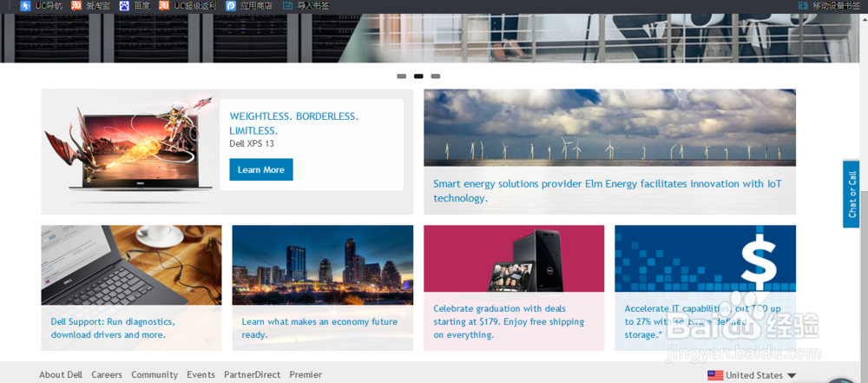Image resolution: width=868 pixels, height=383 pixels.
Task: Expand the United States country dropdown arrow
Action: (792, 375)
